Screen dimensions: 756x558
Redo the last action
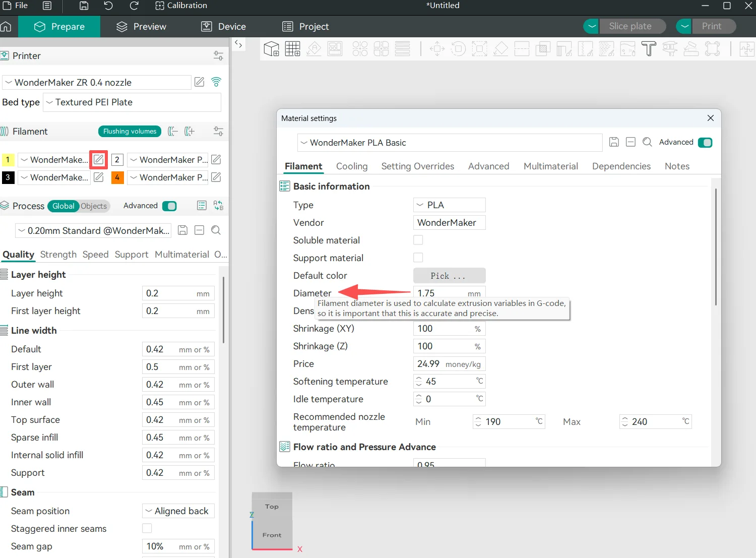pos(134,6)
